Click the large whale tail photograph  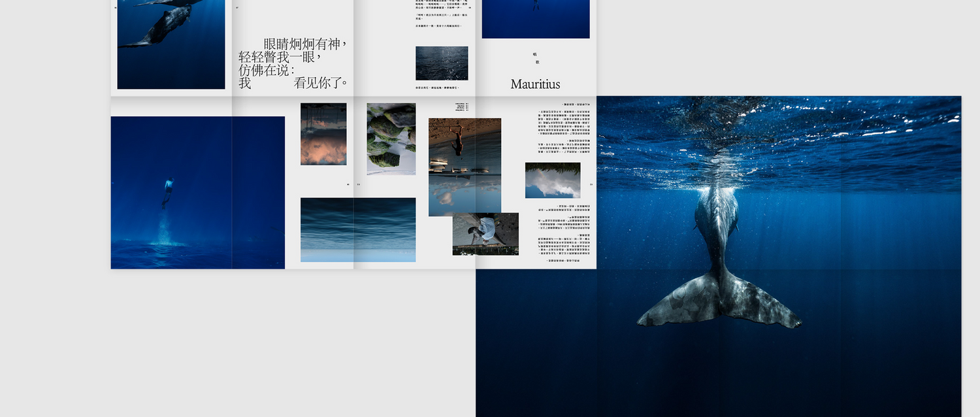tap(719, 275)
